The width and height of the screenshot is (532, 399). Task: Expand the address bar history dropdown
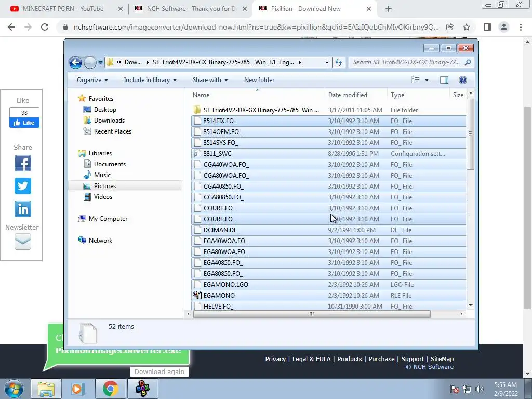[x=327, y=62]
